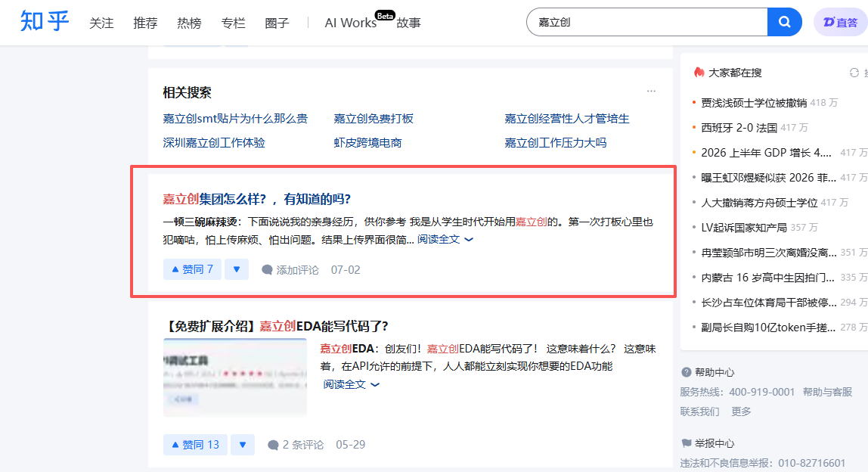Upvote with the 赞同 13 button
Screen dimensions: 868x472
[195, 444]
